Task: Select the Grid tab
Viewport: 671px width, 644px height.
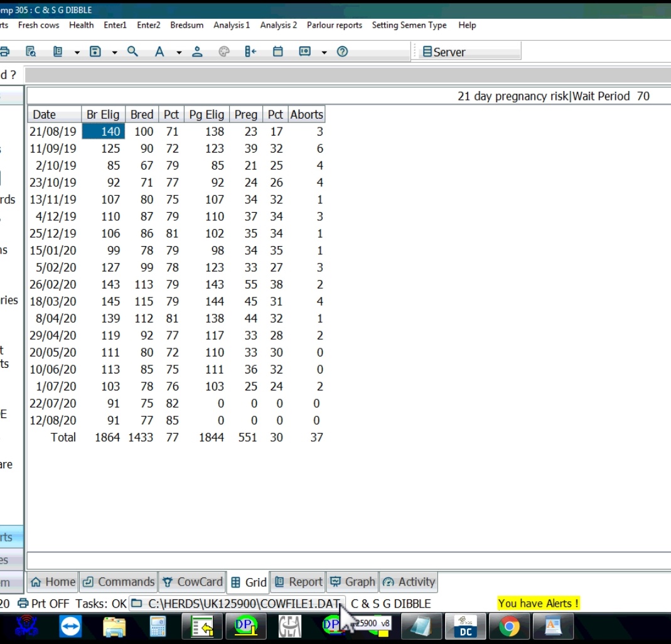Action: tap(248, 582)
